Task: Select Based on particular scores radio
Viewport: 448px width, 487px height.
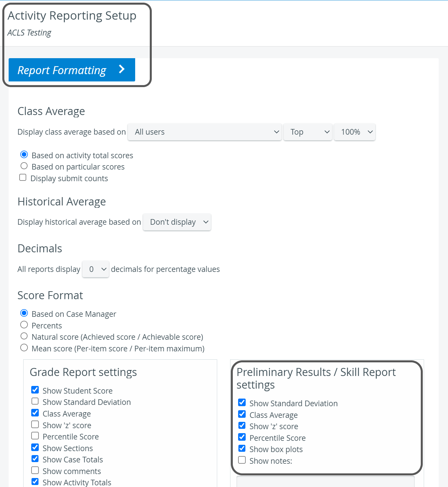Action: (24, 166)
